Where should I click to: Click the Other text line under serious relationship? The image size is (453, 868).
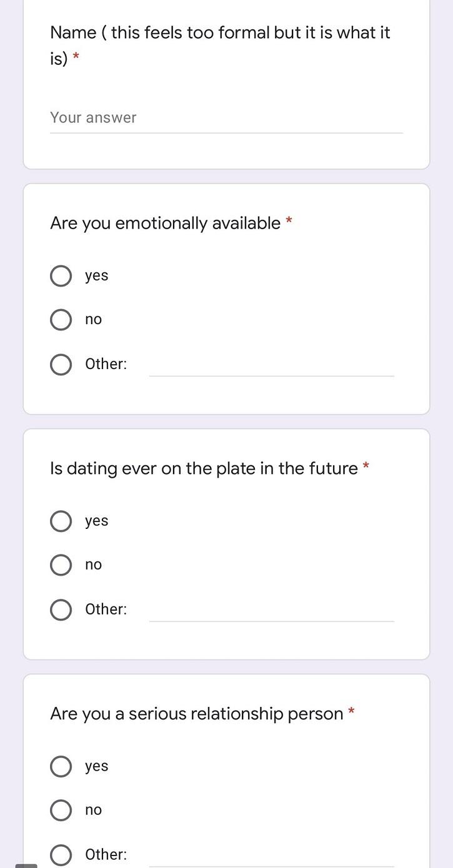[x=272, y=863]
